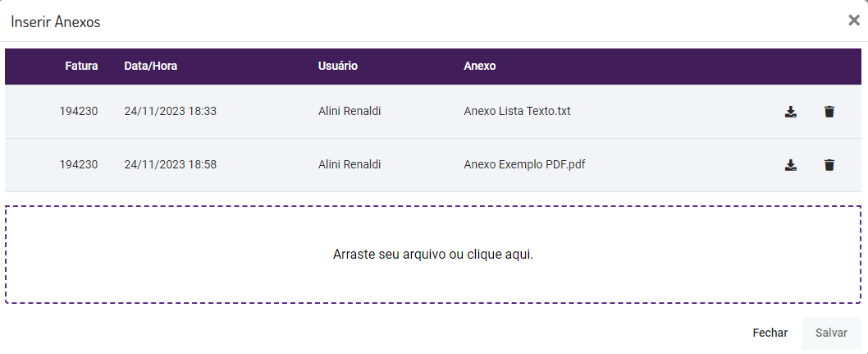Viewport: 868px width, 354px height.
Task: Click the Usuário column header
Action: (x=337, y=66)
